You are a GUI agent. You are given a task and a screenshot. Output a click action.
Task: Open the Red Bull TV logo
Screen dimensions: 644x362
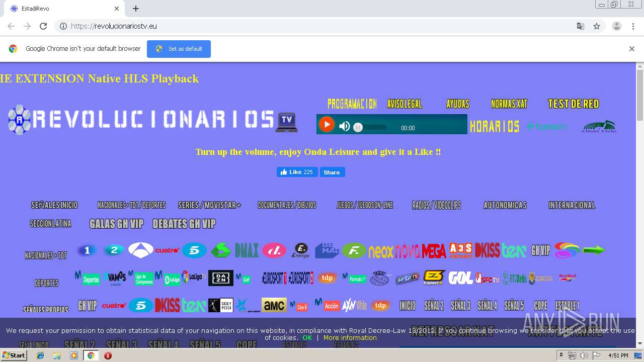point(568,278)
